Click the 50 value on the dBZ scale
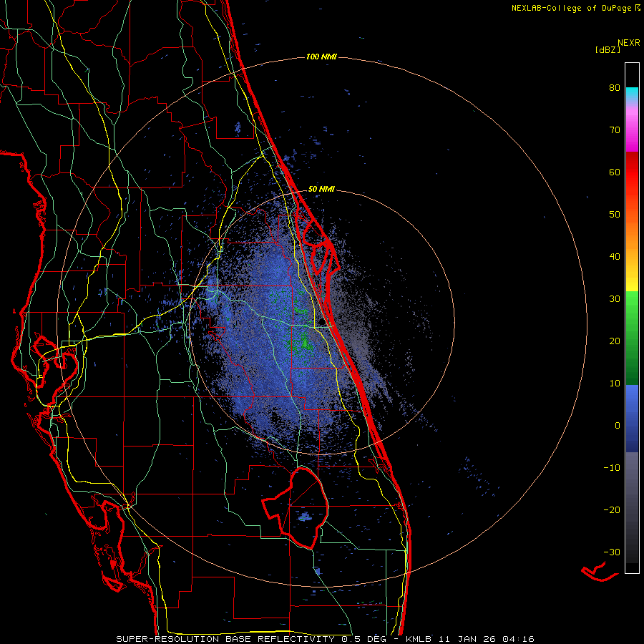Viewport: 644px width, 644px height. 615,215
